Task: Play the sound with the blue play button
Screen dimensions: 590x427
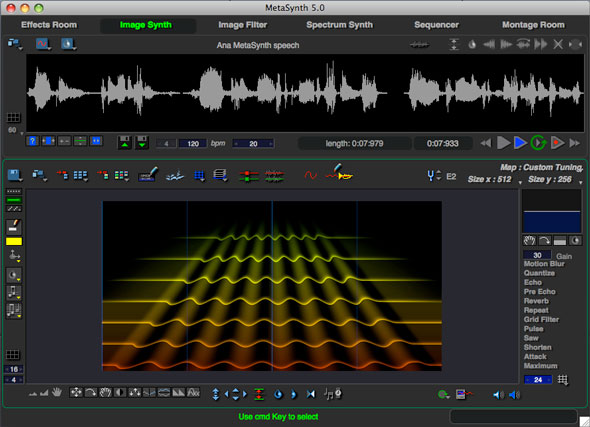Action: point(520,143)
